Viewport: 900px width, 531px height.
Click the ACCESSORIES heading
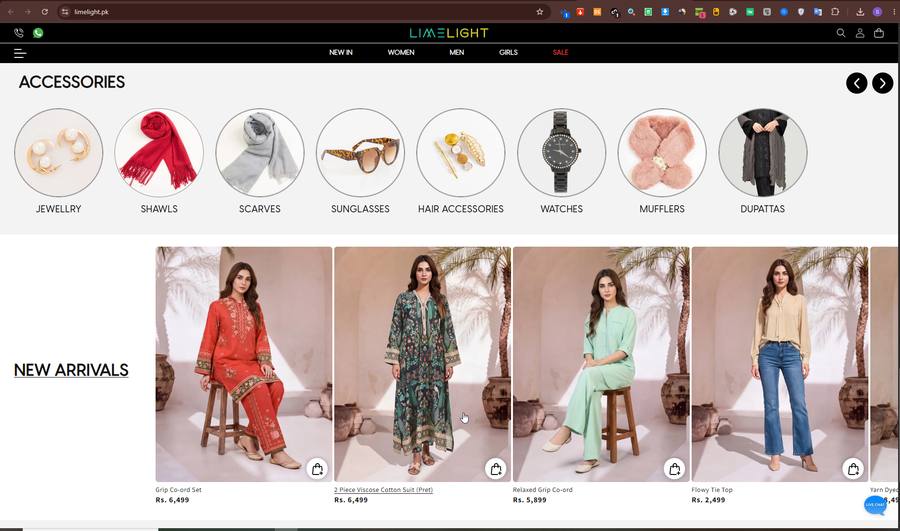click(72, 82)
